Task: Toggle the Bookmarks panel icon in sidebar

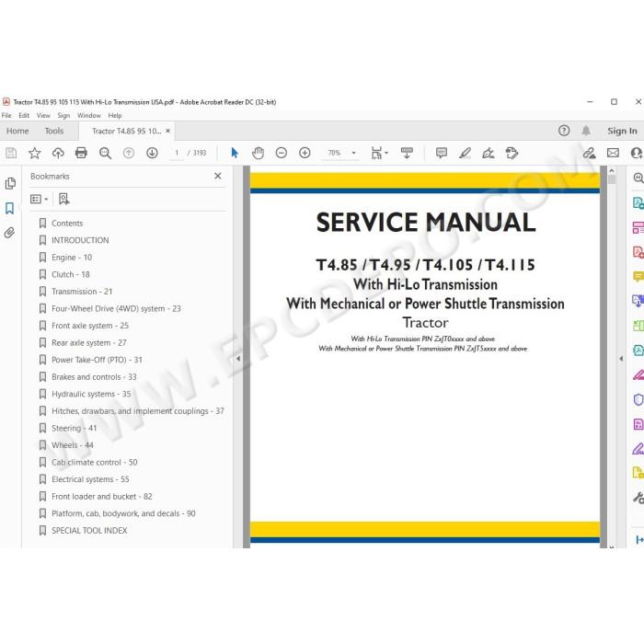Action: tap(9, 208)
